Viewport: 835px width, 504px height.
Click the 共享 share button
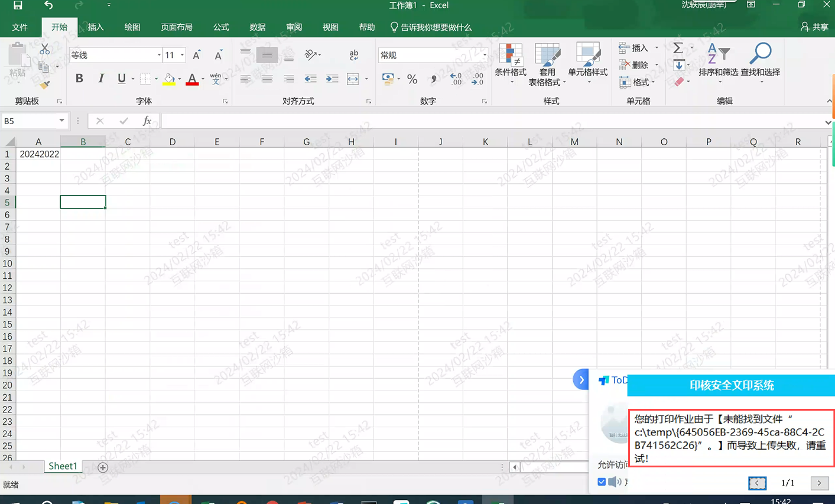click(x=814, y=27)
